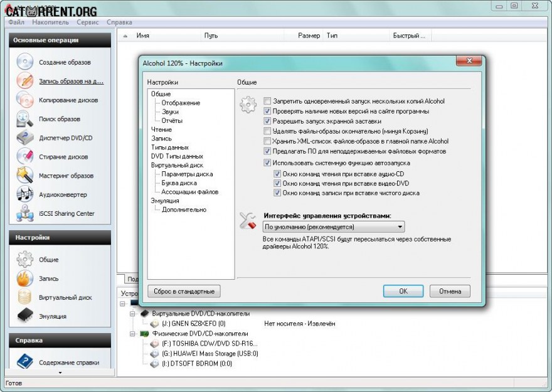This screenshot has width=552, height=392.
Task: Click Сброс в стандартные button
Action: pyautogui.click(x=184, y=291)
